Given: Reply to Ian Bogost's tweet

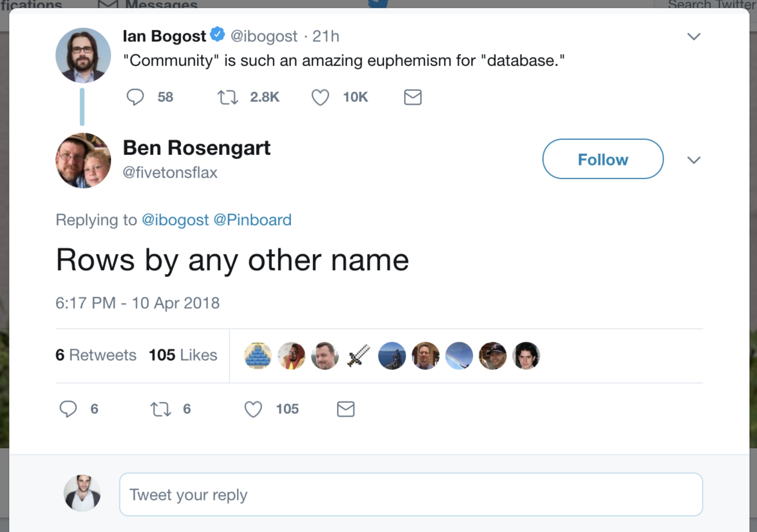Looking at the screenshot, I should coord(135,97).
